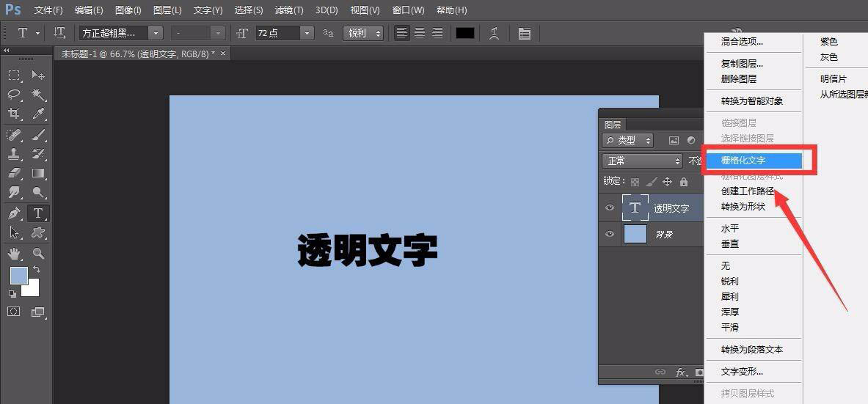
Task: Lock layer position icon
Action: (x=668, y=182)
